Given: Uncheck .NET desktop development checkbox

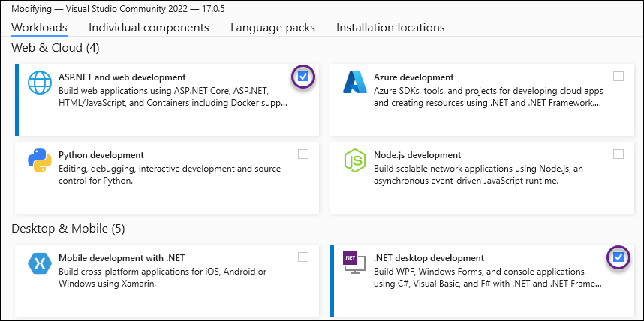Looking at the screenshot, I should click(x=618, y=257).
